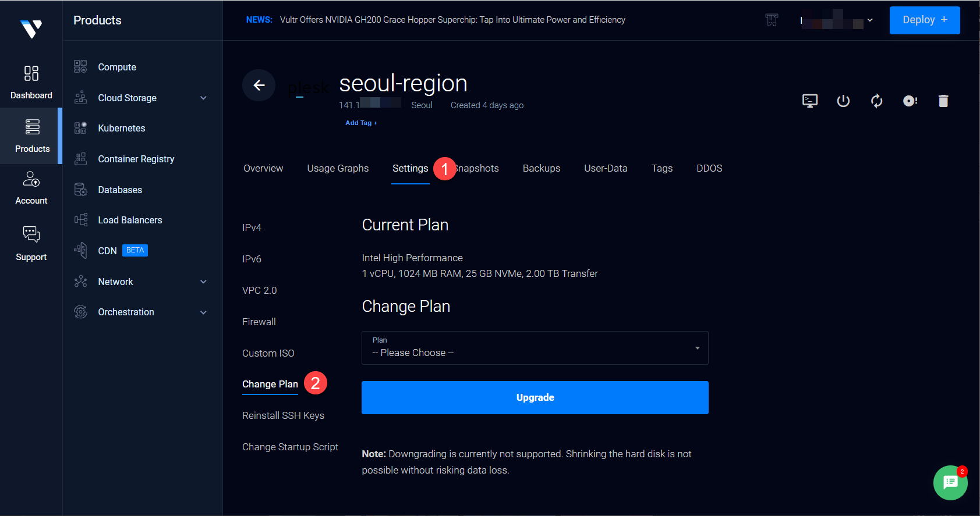The height and width of the screenshot is (516, 980).
Task: Click the Cloud Storage icon
Action: pos(80,98)
